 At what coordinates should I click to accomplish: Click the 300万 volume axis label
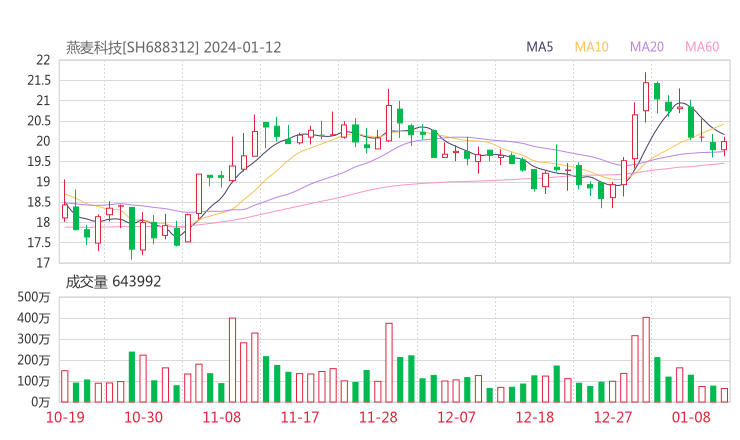pos(34,339)
